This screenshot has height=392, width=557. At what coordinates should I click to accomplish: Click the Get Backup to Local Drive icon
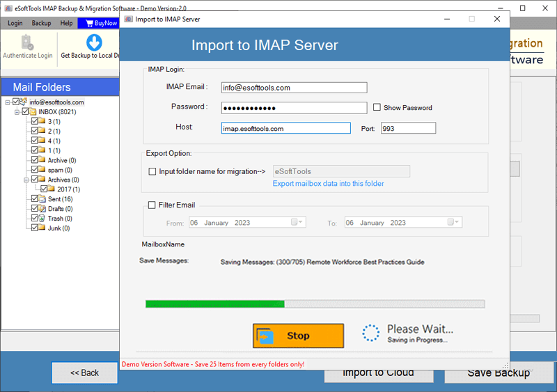pos(94,42)
